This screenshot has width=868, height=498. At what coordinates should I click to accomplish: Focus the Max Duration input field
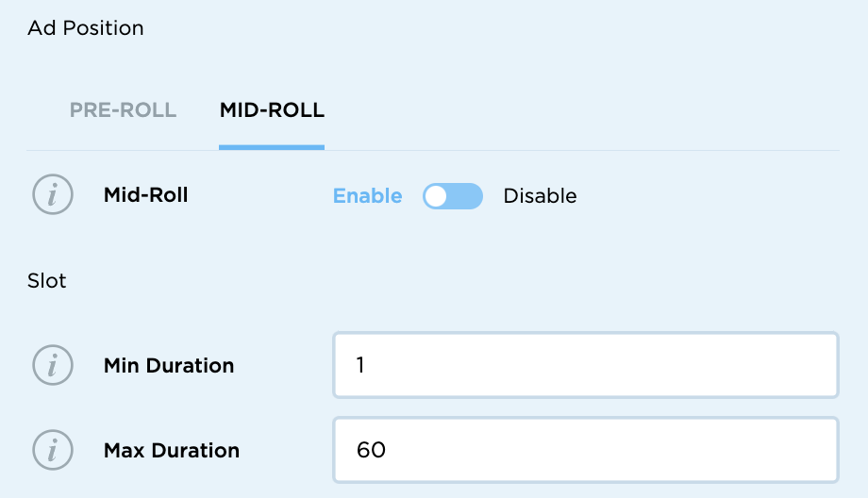585,450
